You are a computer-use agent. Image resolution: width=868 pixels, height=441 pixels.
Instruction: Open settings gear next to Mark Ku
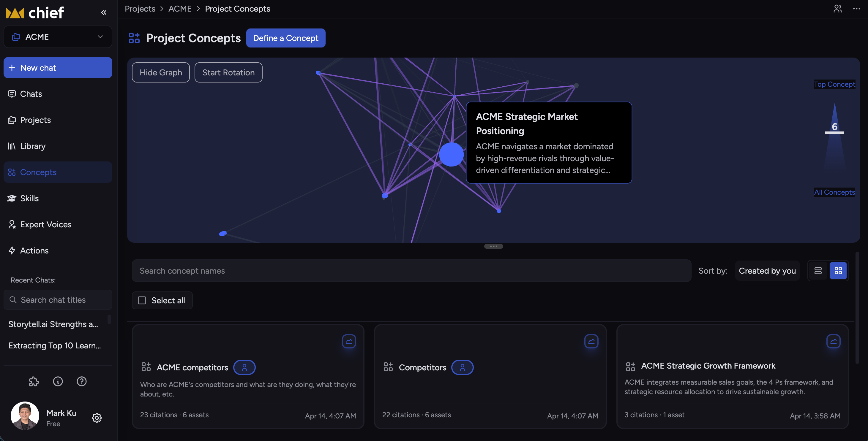tap(97, 418)
